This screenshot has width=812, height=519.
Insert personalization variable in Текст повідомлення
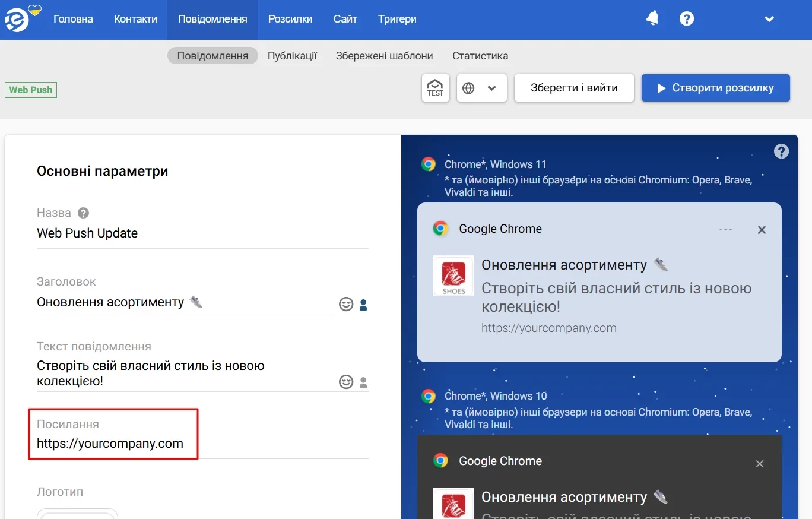(363, 382)
